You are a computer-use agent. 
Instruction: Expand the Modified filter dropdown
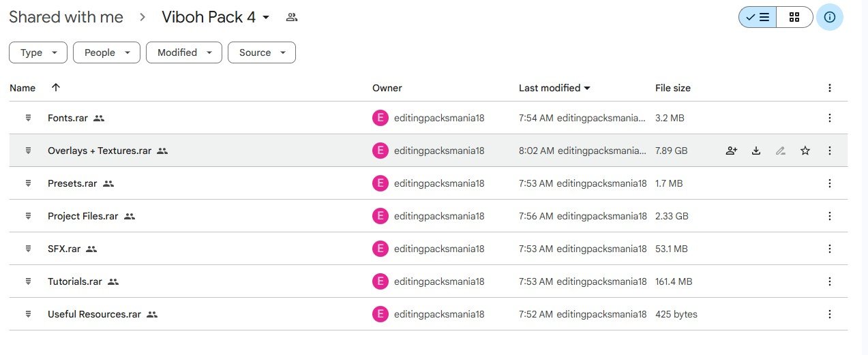(x=184, y=52)
